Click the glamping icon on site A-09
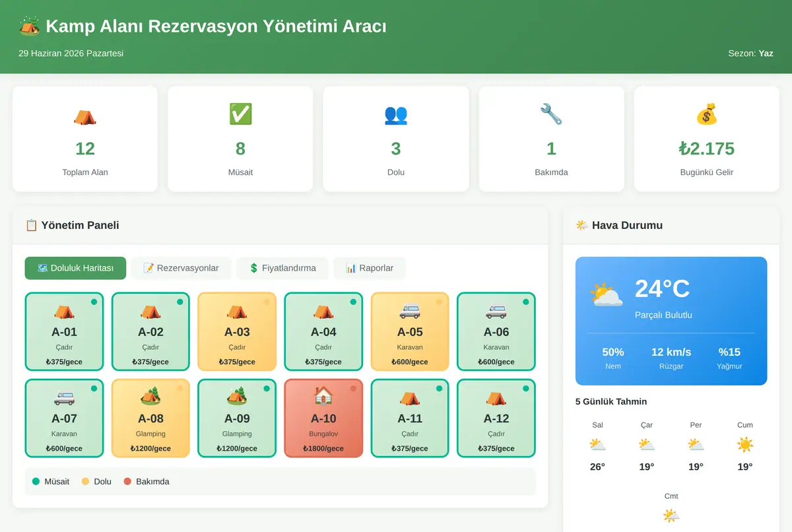Viewport: 792px width, 532px height. tap(237, 396)
